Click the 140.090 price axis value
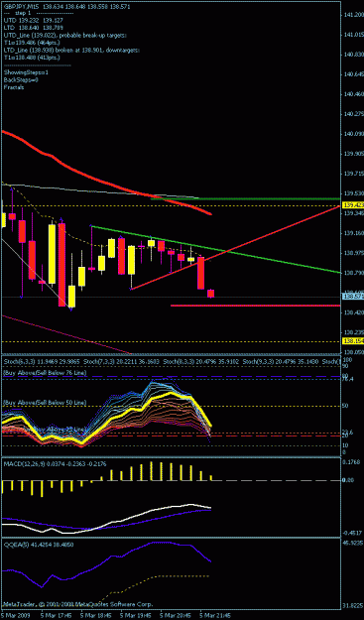This screenshot has width=364, height=620. 354,134
